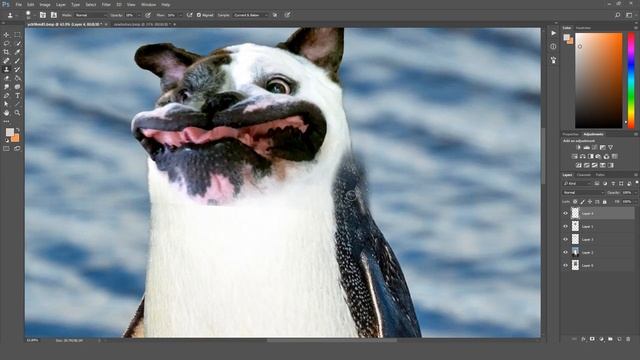Select the Crop tool
Image resolution: width=640 pixels, height=360 pixels.
(7, 52)
